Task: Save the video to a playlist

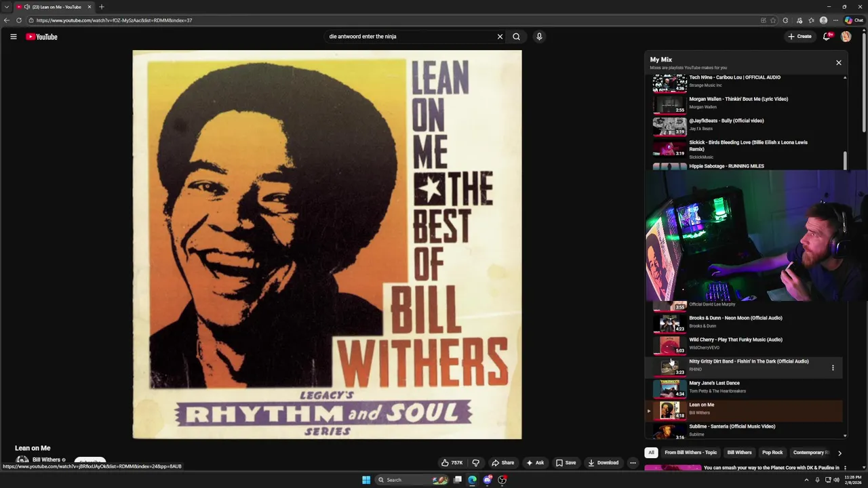Action: coord(566,463)
